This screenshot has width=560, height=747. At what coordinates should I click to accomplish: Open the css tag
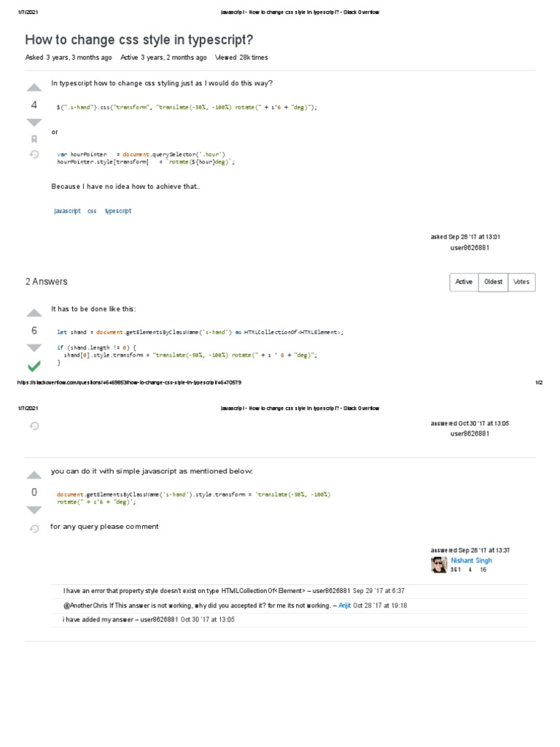pyautogui.click(x=92, y=211)
